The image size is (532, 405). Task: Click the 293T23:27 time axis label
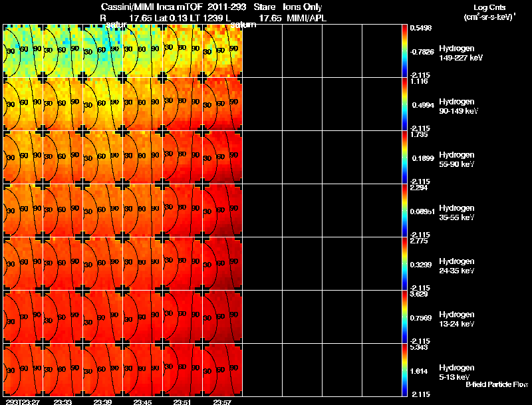coord(23,402)
